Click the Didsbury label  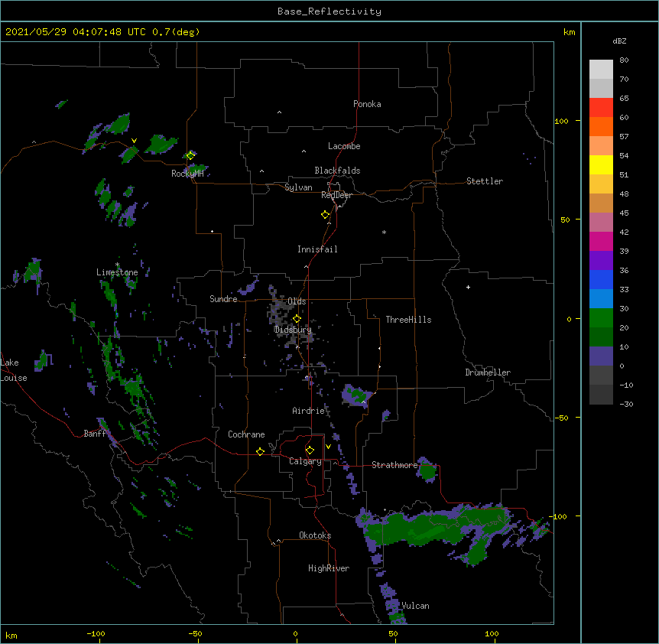[x=293, y=330]
